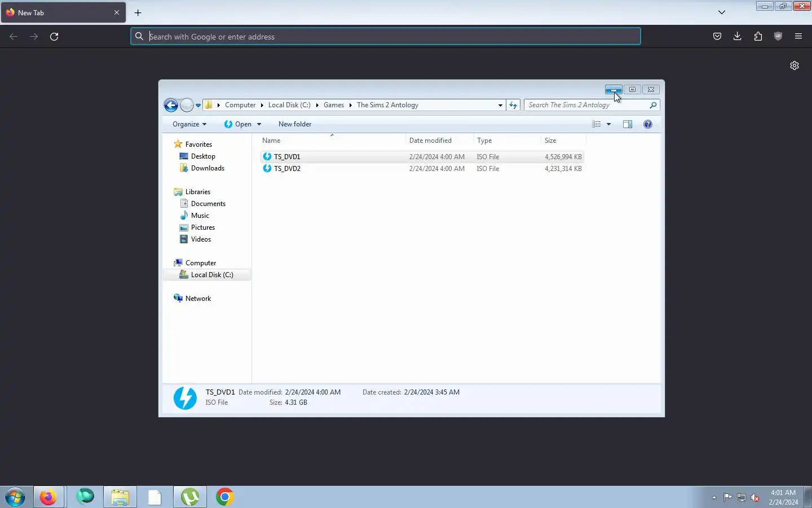Screen dimensions: 812x508
Task: Click the TS_DVD2 file name
Action: [287, 169]
